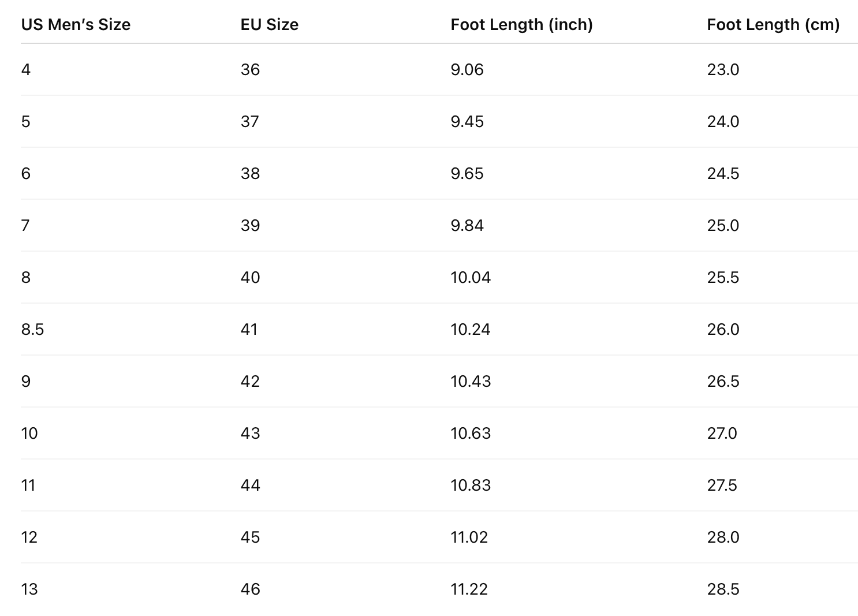Select the 11.22 inch foot length cell
Screen dimensions: 858x616
click(x=469, y=589)
